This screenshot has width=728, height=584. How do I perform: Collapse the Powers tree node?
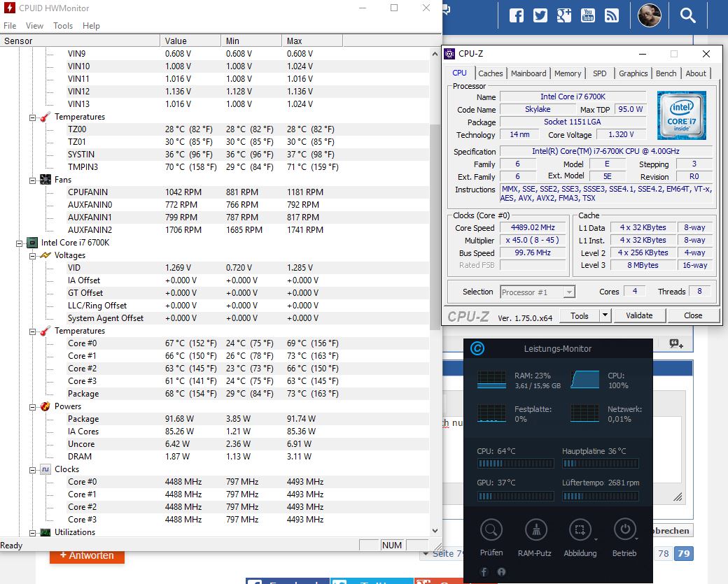[x=32, y=407]
